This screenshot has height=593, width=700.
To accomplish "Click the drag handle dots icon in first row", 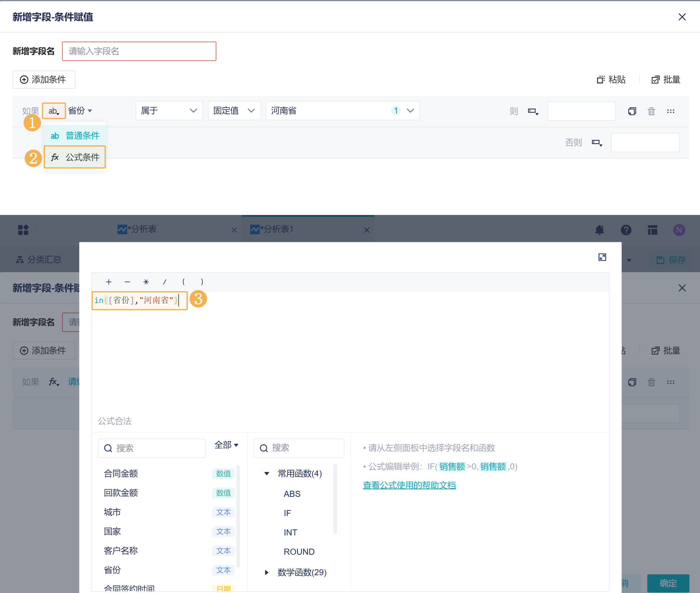I will point(670,111).
